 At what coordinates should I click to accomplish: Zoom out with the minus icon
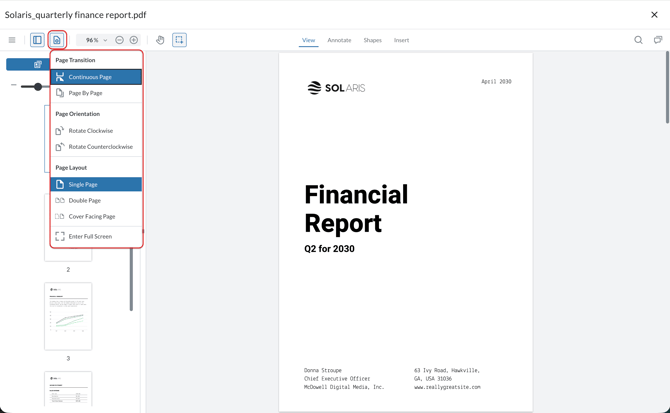click(120, 40)
